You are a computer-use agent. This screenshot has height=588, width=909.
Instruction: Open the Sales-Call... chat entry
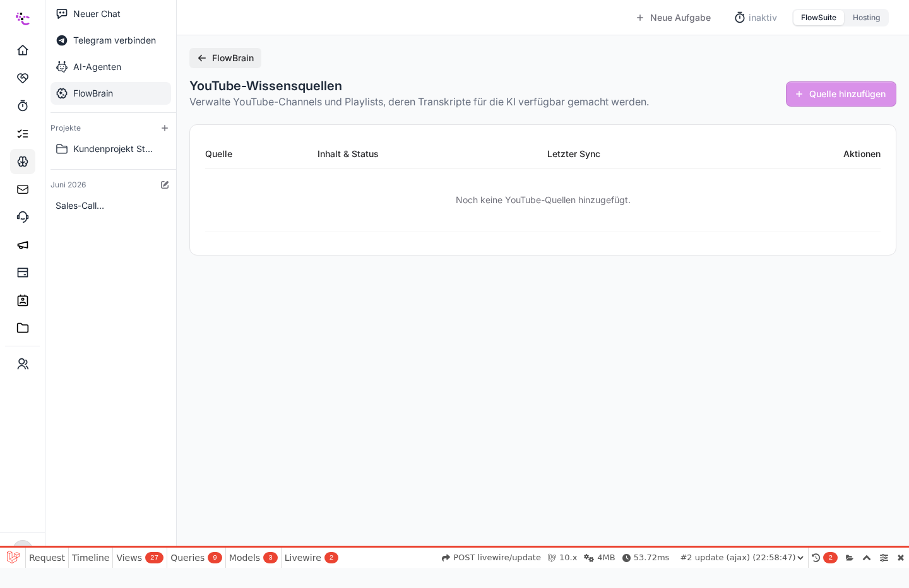tap(110, 206)
